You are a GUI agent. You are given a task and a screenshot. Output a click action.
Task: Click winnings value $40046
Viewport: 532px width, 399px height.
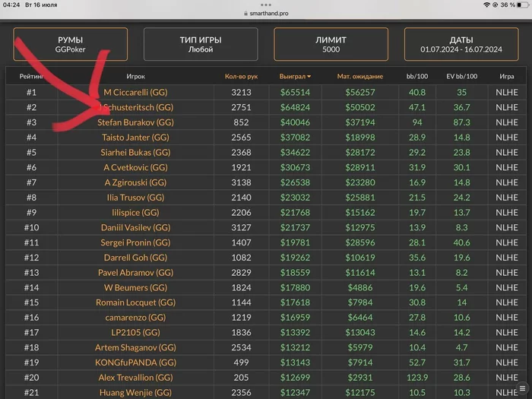point(295,122)
